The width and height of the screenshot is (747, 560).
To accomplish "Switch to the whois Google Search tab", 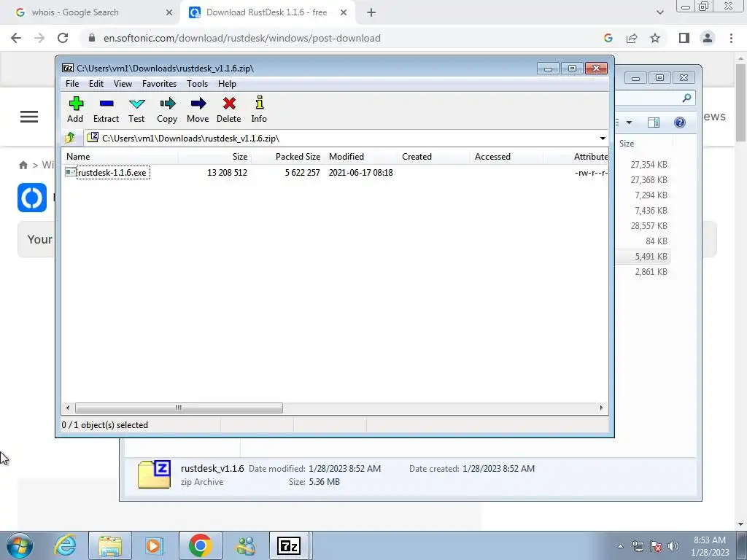I will [90, 12].
